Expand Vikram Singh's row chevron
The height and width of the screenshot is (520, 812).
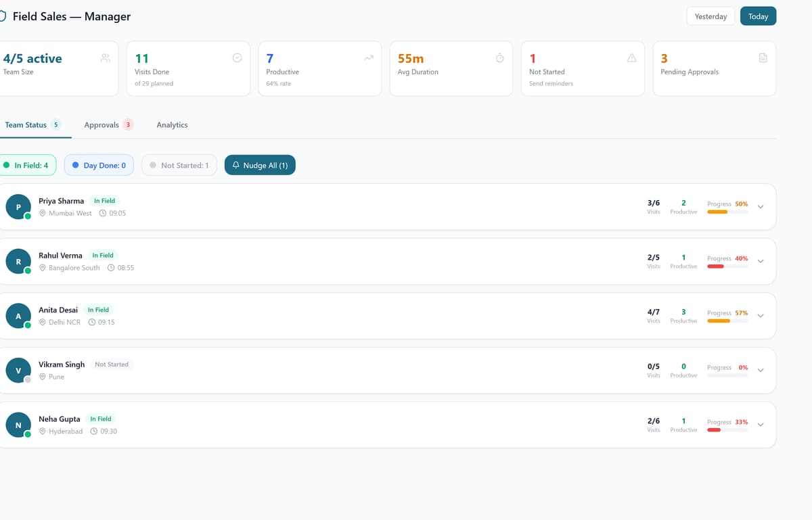[761, 371]
